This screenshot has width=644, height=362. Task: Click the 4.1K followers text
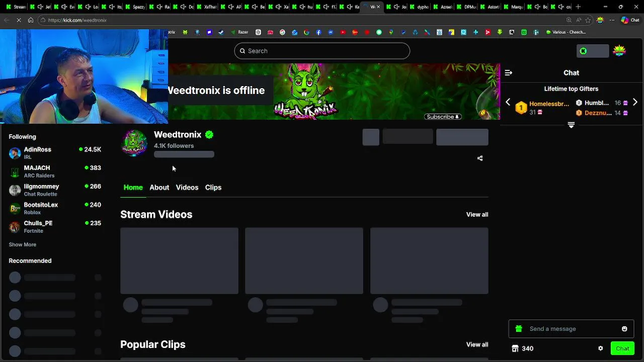coord(174,146)
